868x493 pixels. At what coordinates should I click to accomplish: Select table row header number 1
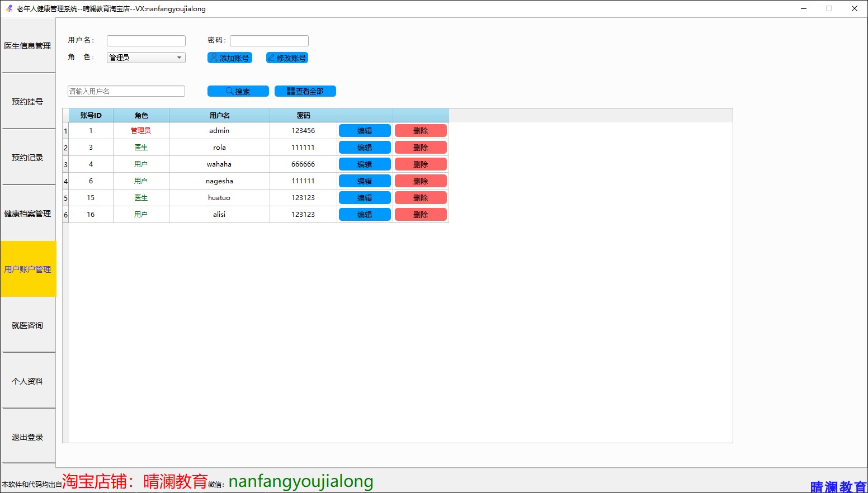coord(65,131)
